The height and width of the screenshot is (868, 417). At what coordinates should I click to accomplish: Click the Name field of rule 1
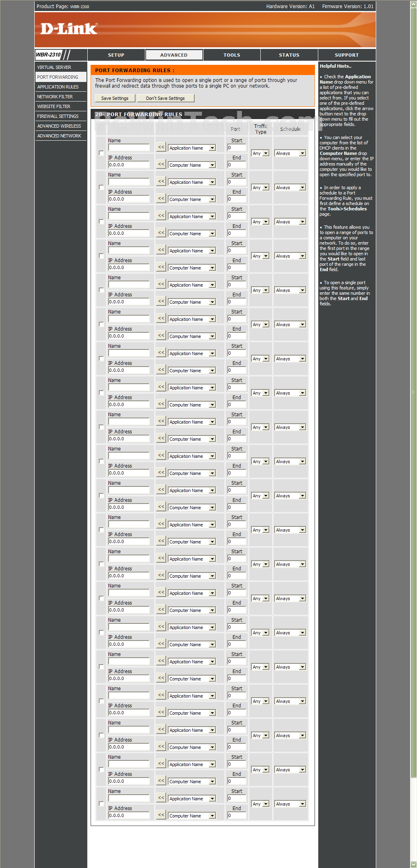129,148
